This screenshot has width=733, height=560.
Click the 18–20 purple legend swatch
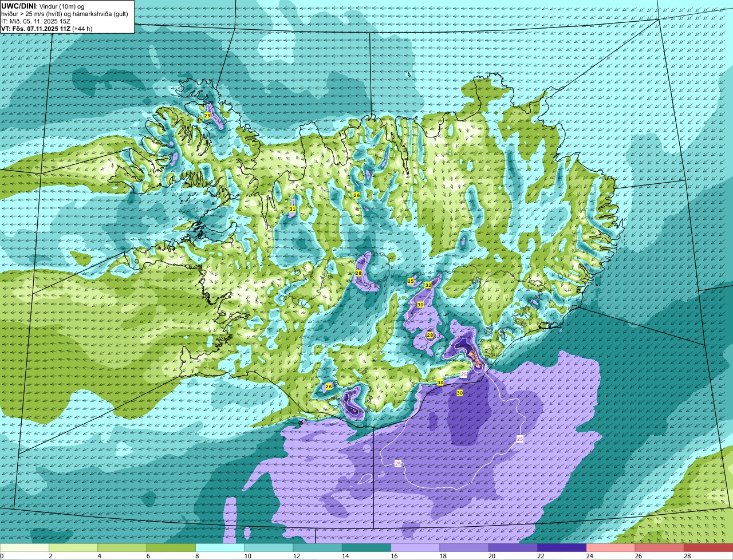(464, 548)
